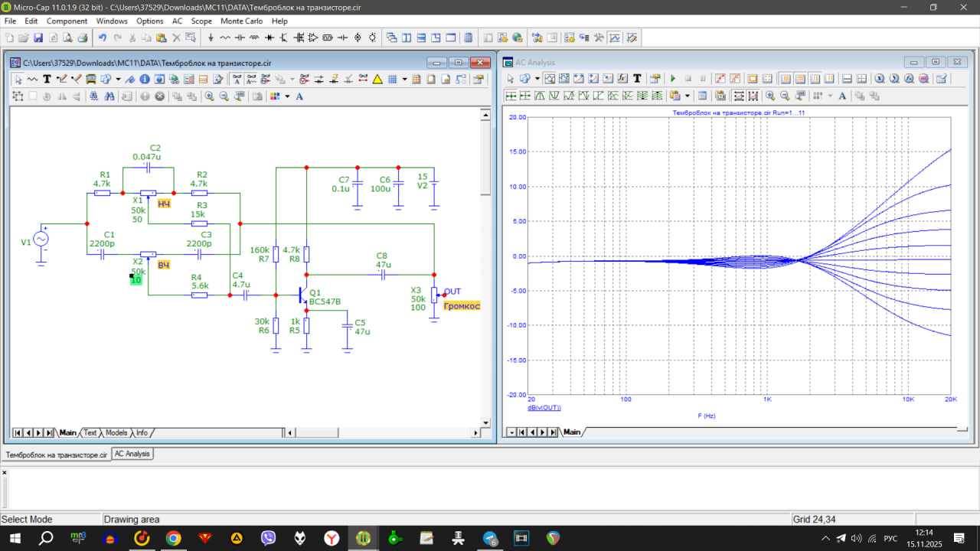Open the Monte Carlo menu
980x551 pixels.
click(x=241, y=21)
